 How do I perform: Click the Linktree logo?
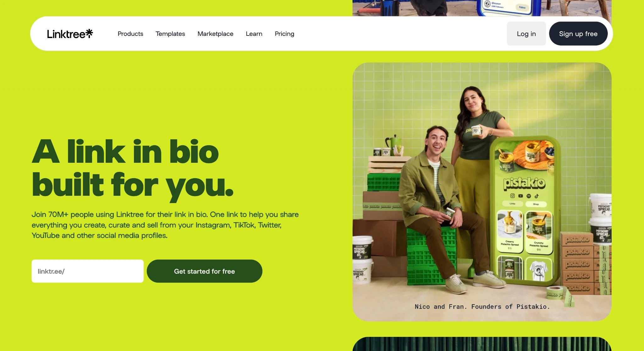[70, 34]
